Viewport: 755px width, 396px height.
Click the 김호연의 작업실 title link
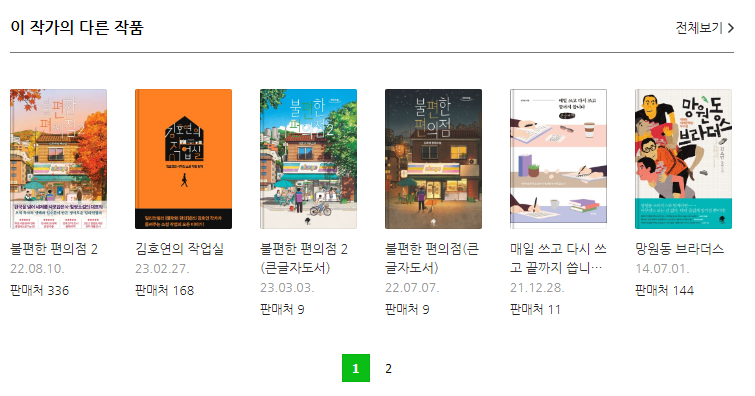coord(179,249)
